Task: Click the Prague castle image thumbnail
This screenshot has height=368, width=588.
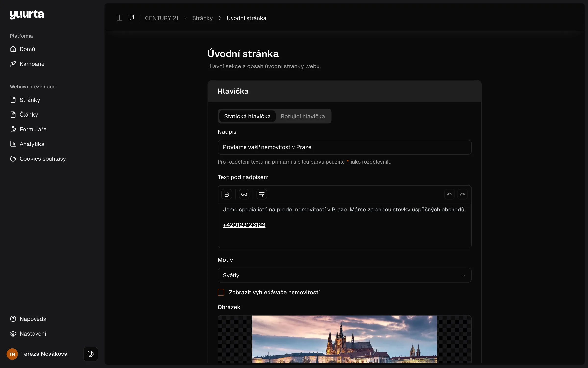Action: point(344,339)
